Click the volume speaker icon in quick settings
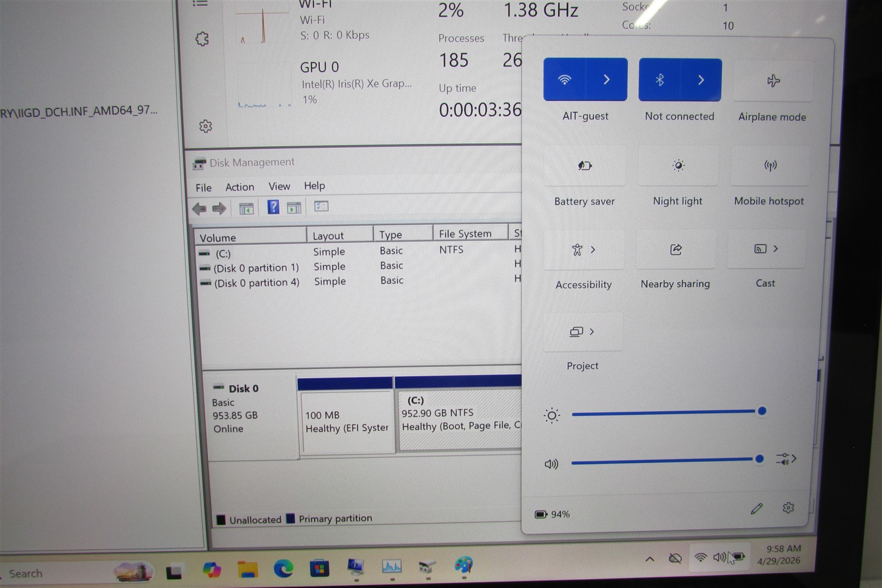882x588 pixels. (x=551, y=464)
